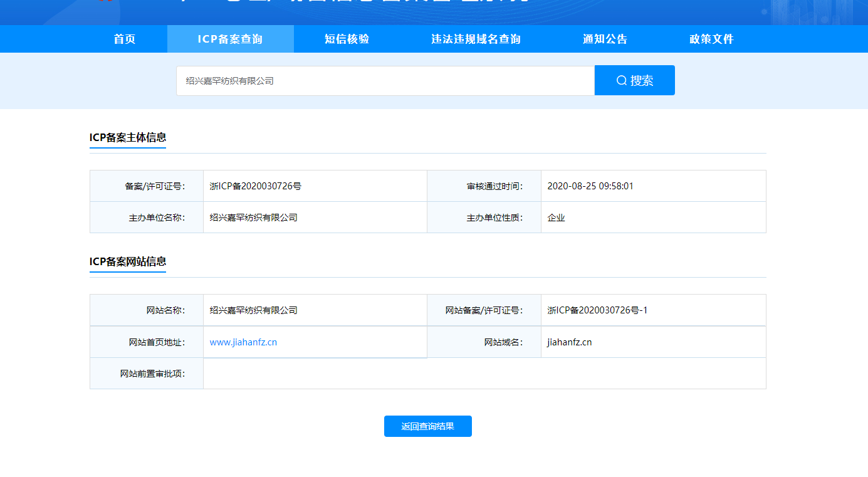Click the 审核通过时间 label
Image resolution: width=868 pixels, height=477 pixels.
coord(494,186)
